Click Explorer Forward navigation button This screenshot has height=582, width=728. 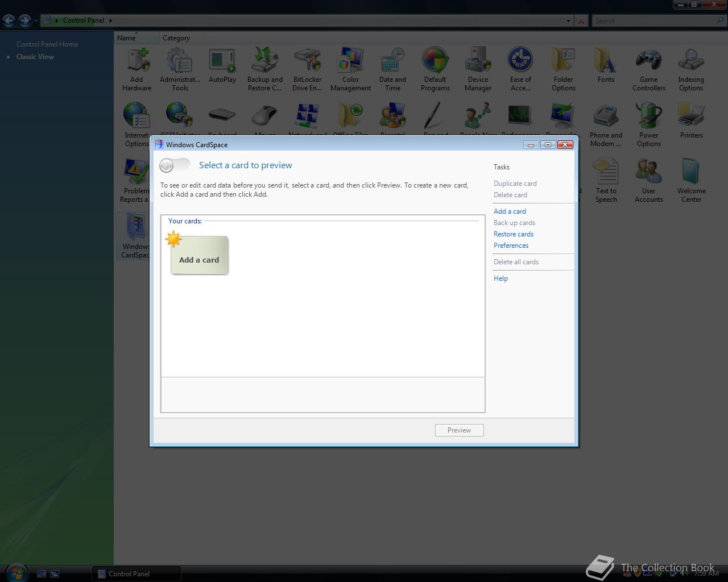pos(24,20)
